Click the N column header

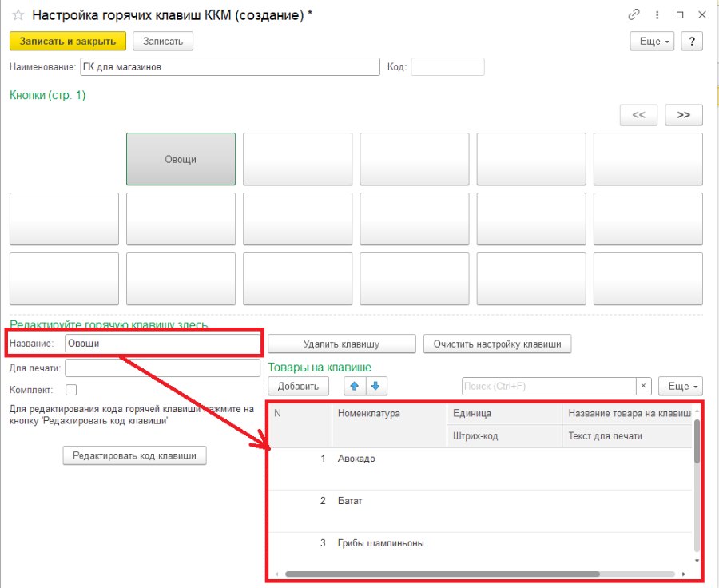300,425
